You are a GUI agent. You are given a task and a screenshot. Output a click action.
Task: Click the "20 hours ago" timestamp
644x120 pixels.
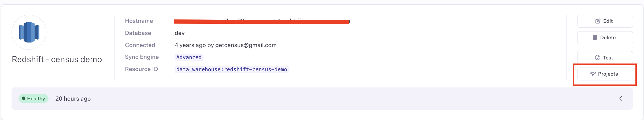click(x=73, y=99)
